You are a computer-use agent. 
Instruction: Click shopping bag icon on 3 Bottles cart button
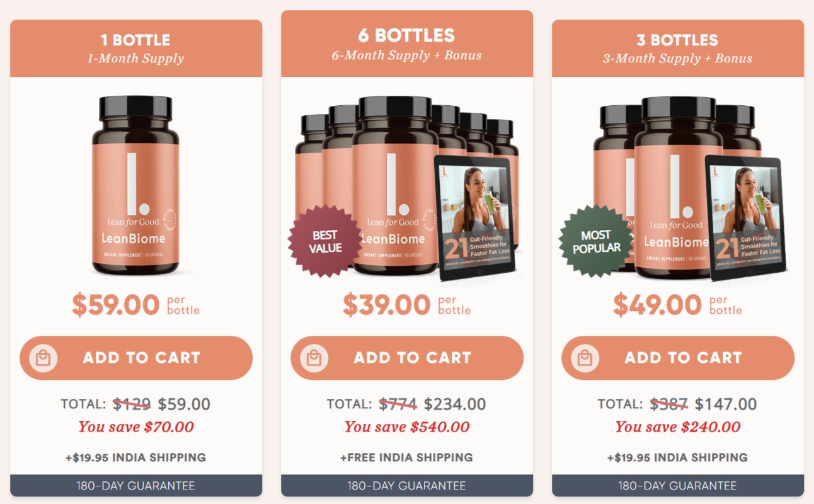pyautogui.click(x=585, y=358)
